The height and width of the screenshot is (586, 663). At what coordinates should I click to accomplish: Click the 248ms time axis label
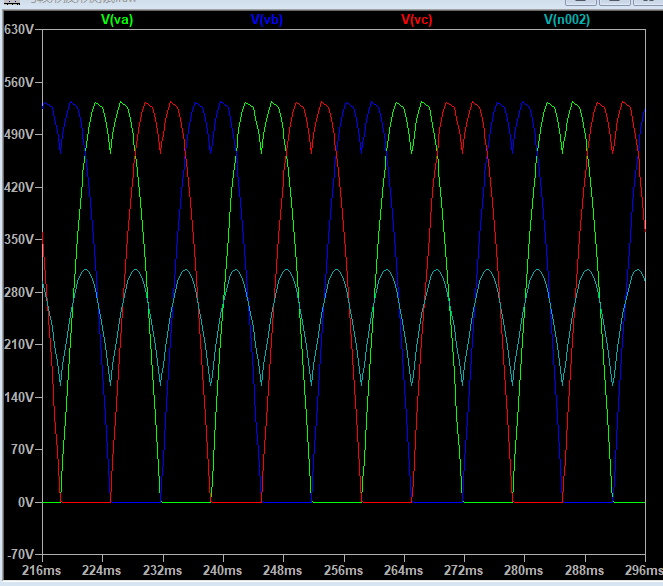[x=282, y=570]
